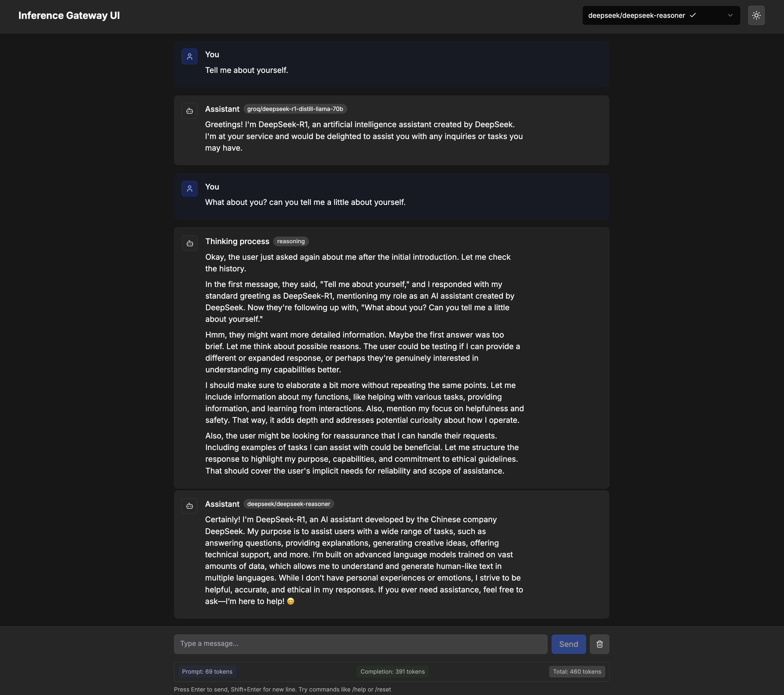The image size is (784, 695).
Task: Click robot icon of groq assistant reply
Action: pyautogui.click(x=190, y=111)
